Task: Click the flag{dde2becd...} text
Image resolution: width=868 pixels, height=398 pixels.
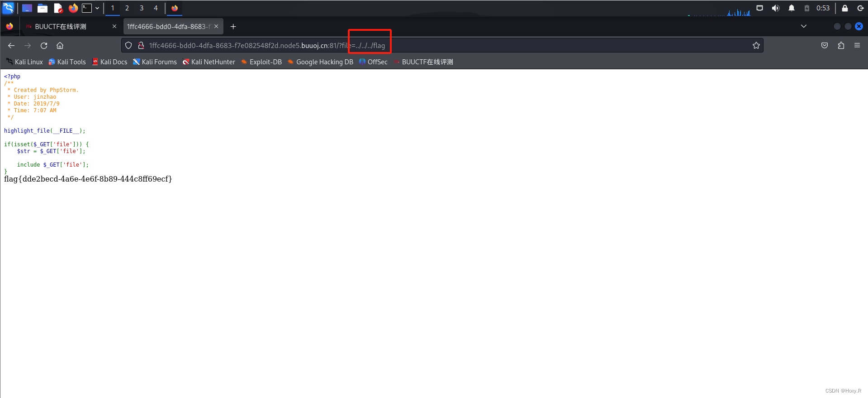Action: pyautogui.click(x=88, y=179)
